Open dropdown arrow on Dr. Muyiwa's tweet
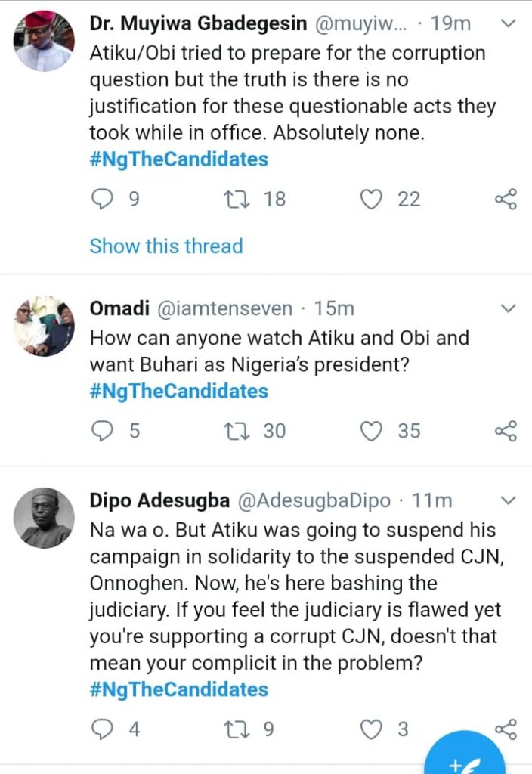The image size is (532, 774). click(x=509, y=24)
